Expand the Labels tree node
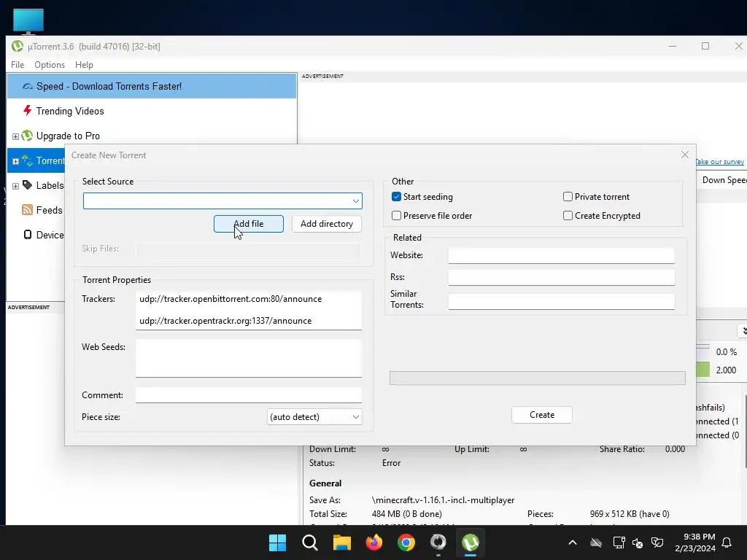The image size is (747, 560). tap(15, 186)
